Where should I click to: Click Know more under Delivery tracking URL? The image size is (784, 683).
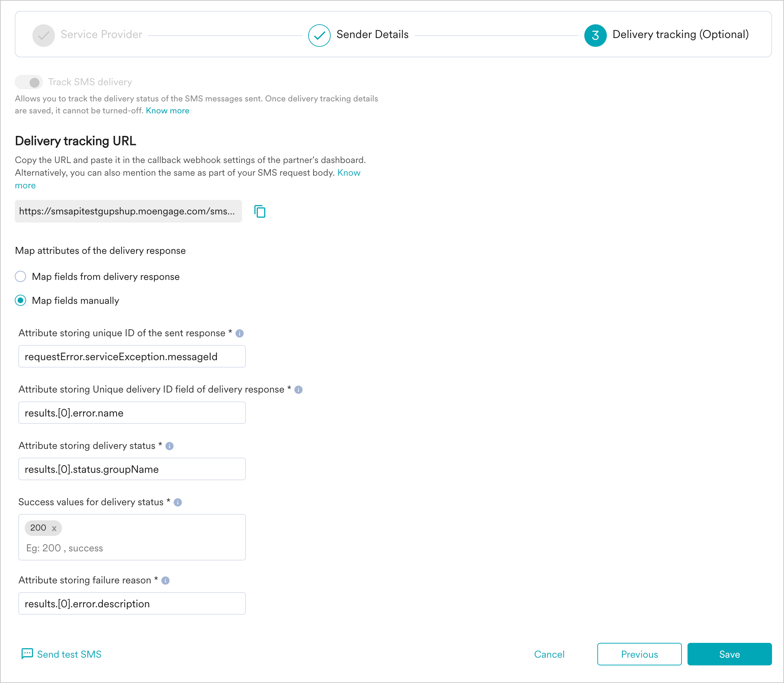click(349, 172)
